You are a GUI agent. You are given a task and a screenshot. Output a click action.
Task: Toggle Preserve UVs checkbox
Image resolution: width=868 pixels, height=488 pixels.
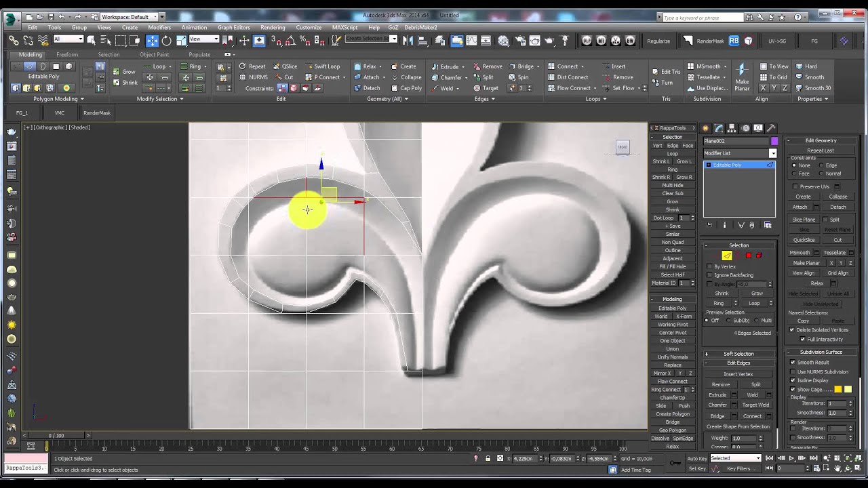click(x=795, y=186)
